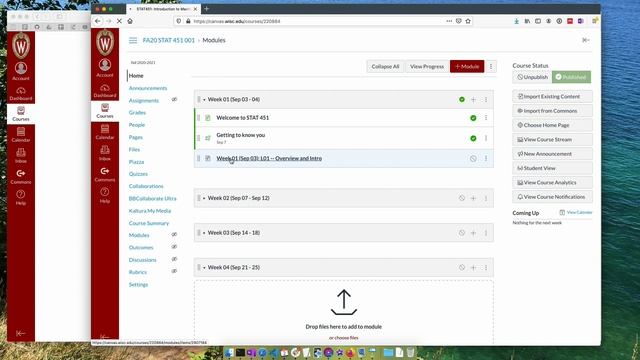Click the Account icon in front window sidebar
This screenshot has height=360, width=640.
coord(105,68)
